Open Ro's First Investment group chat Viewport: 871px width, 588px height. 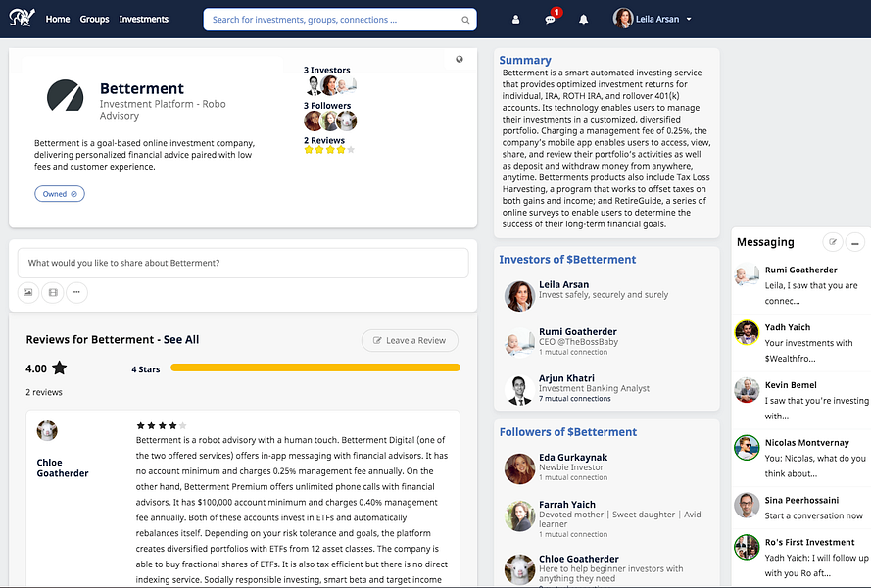click(801, 558)
